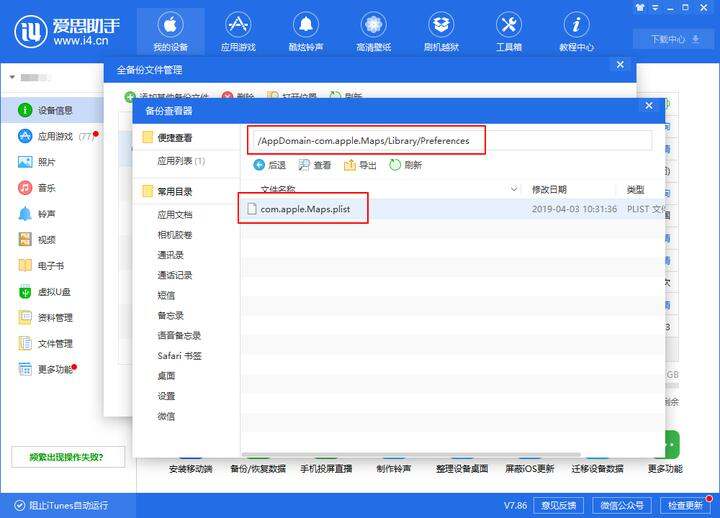The height and width of the screenshot is (518, 720).
Task: Open 设置 settings entry in backup viewer
Action: pos(166,396)
